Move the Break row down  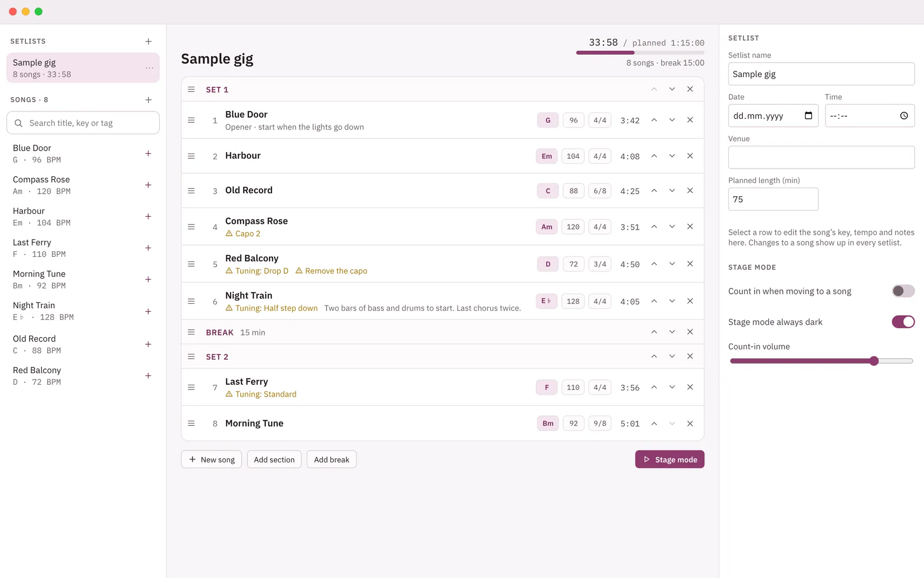(672, 332)
